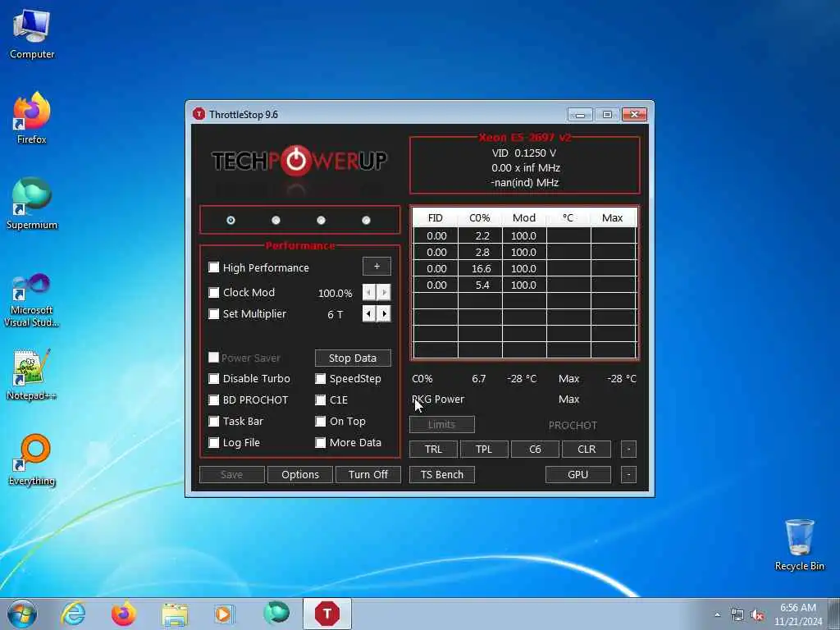Open the Microsoft Visual Studio desktop shortcut

click(32, 300)
